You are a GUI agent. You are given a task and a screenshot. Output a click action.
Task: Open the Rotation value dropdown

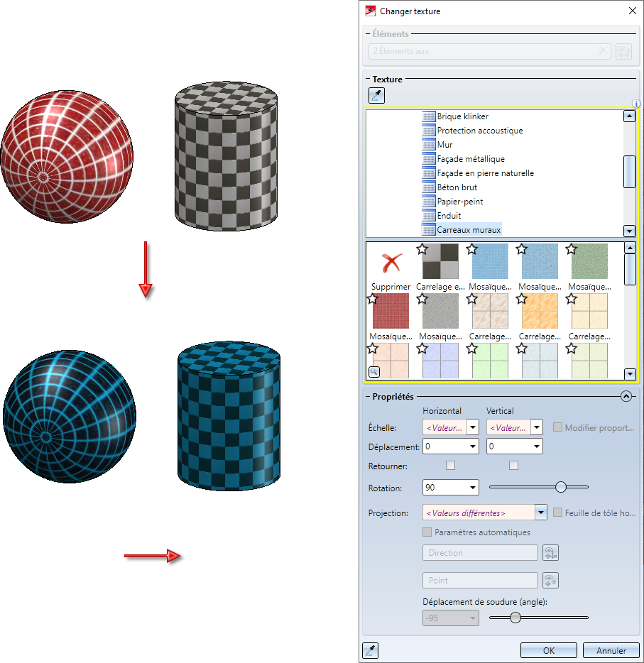tap(473, 488)
